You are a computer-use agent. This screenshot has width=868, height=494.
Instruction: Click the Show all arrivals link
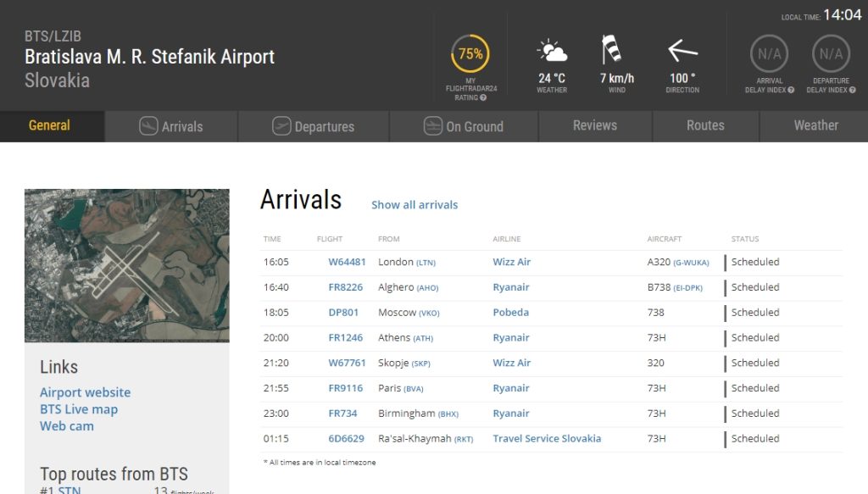click(x=415, y=204)
